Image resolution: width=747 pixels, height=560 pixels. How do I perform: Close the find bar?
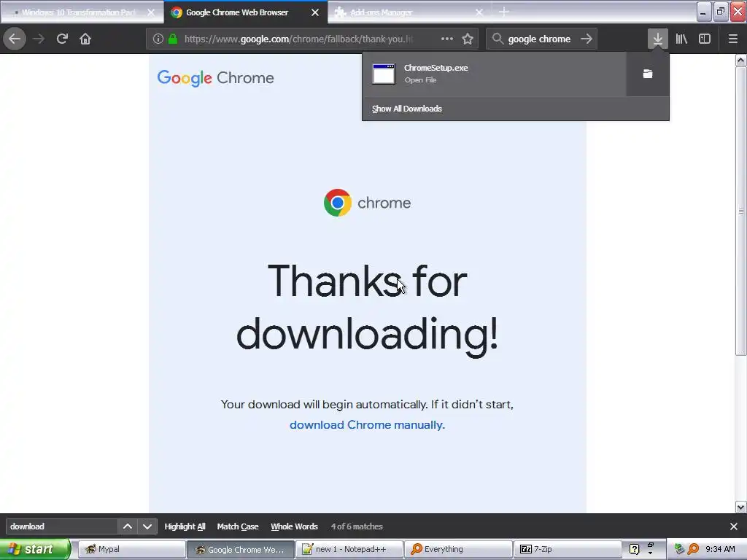tap(734, 526)
